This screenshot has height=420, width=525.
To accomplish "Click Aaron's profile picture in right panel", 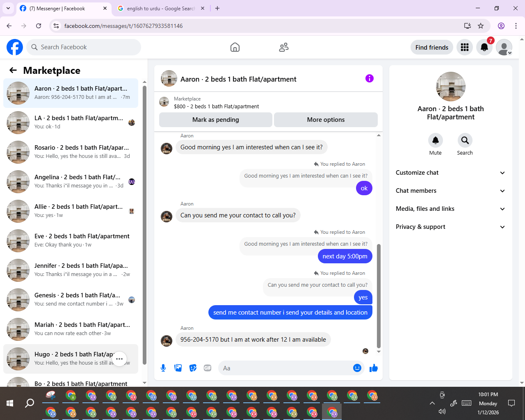I will pyautogui.click(x=451, y=87).
